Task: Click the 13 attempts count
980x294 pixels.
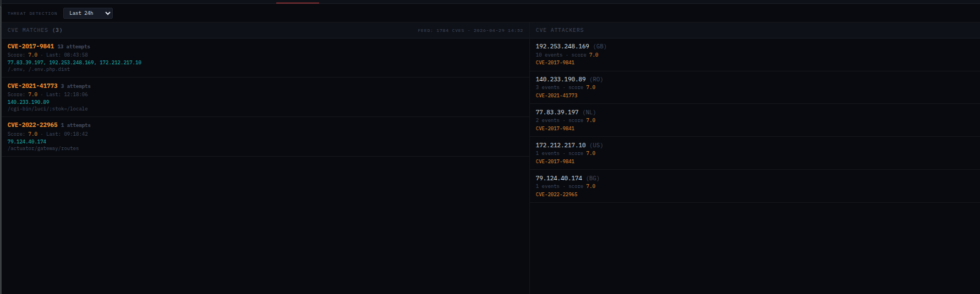Action: tap(74, 47)
